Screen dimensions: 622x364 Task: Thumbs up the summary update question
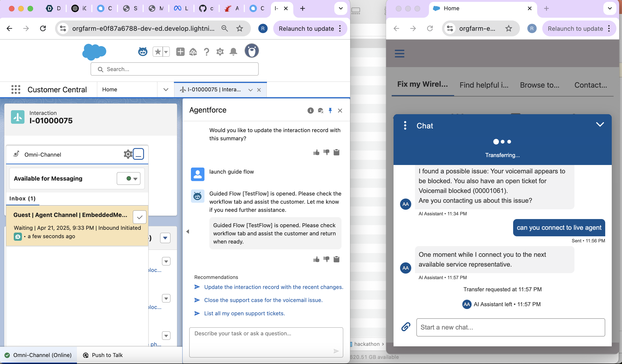point(316,152)
